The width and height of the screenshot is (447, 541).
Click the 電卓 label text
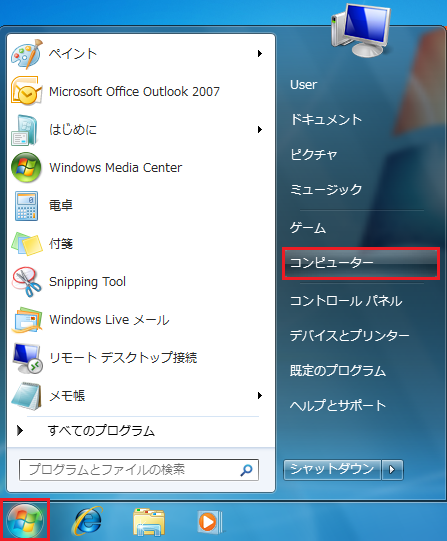61,206
